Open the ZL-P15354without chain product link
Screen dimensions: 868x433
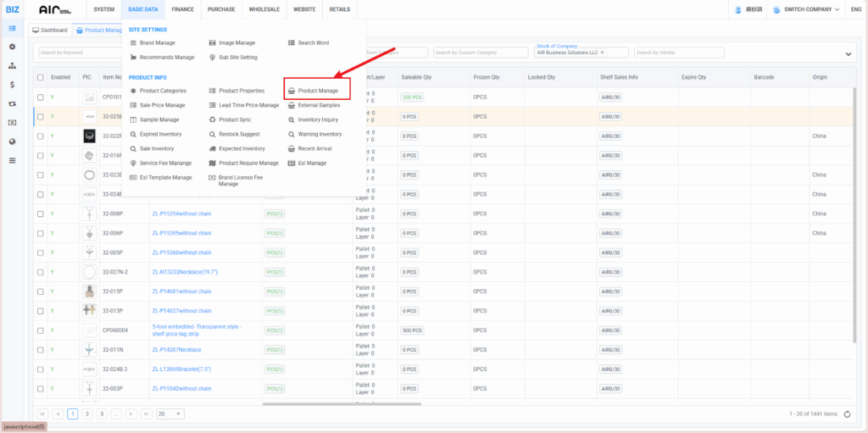pos(181,214)
